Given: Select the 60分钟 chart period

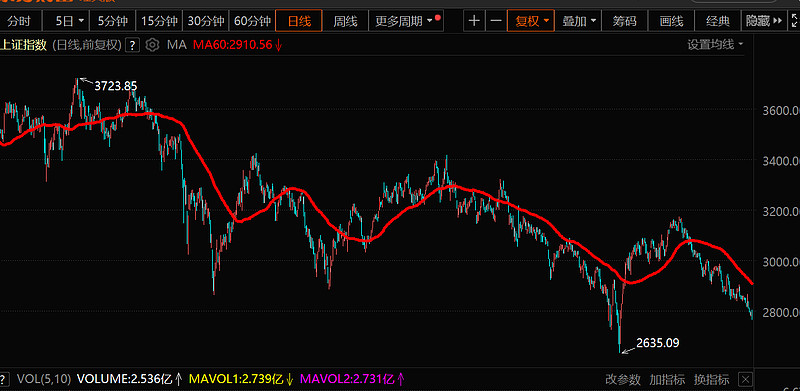Looking at the screenshot, I should click(252, 21).
